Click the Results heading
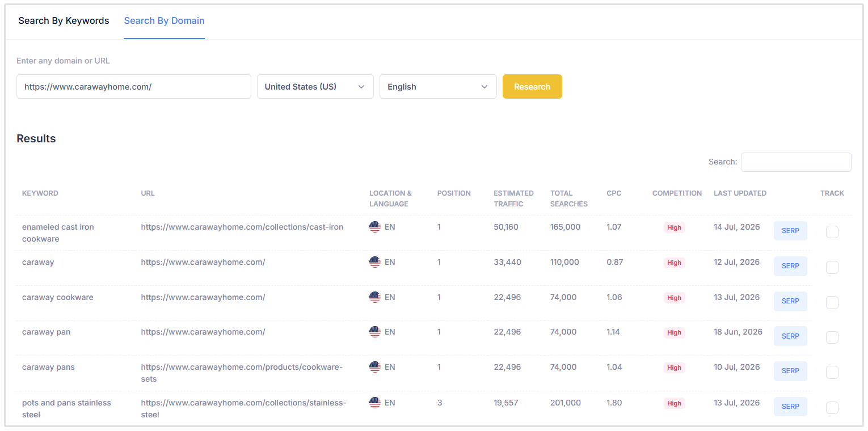 point(36,138)
